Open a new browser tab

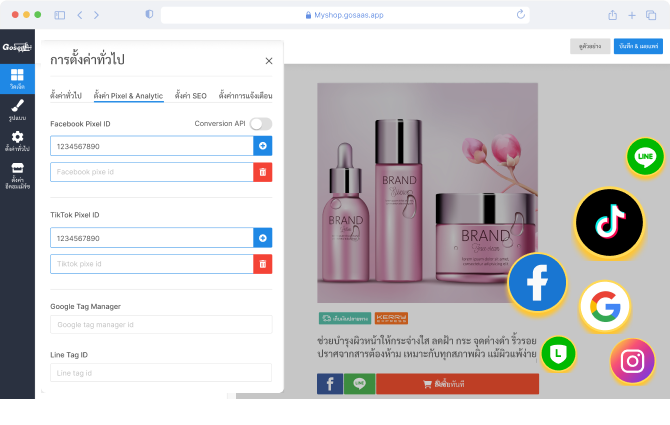pyautogui.click(x=632, y=15)
